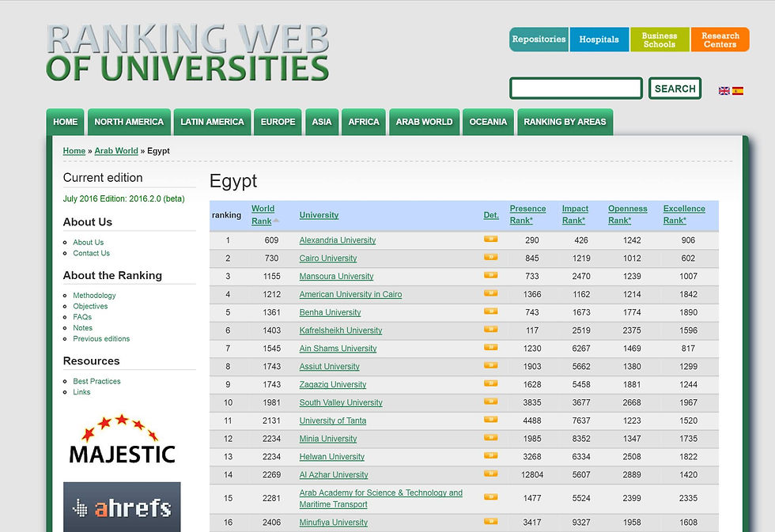Open the AFRICA tab
This screenshot has width=775, height=532.
click(x=364, y=122)
